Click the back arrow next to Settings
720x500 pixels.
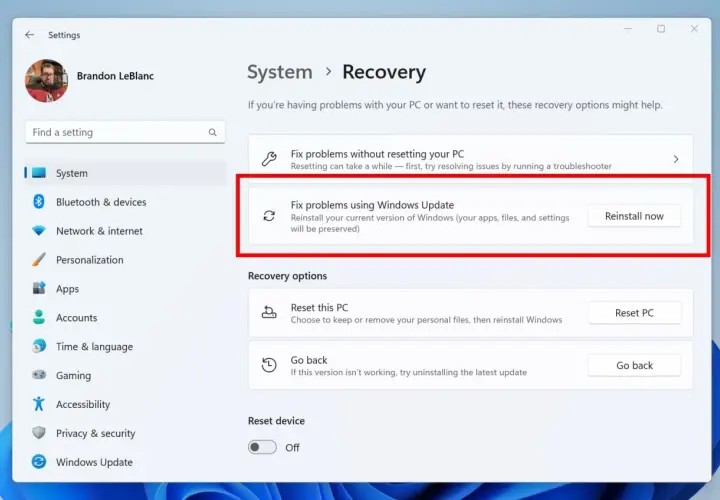(29, 35)
